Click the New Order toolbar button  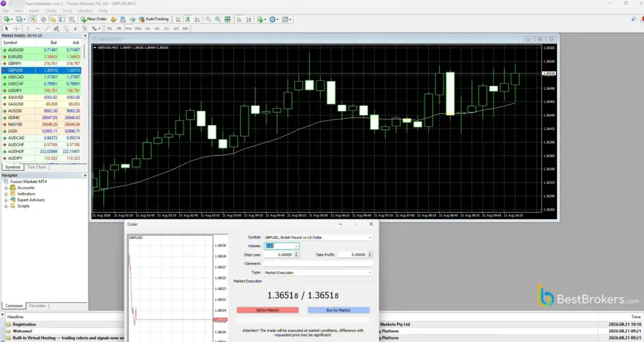coord(94,19)
